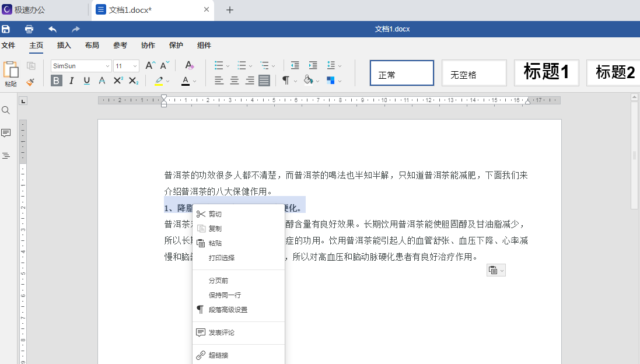Apply Justify alignment
The height and width of the screenshot is (364, 640).
tap(264, 81)
